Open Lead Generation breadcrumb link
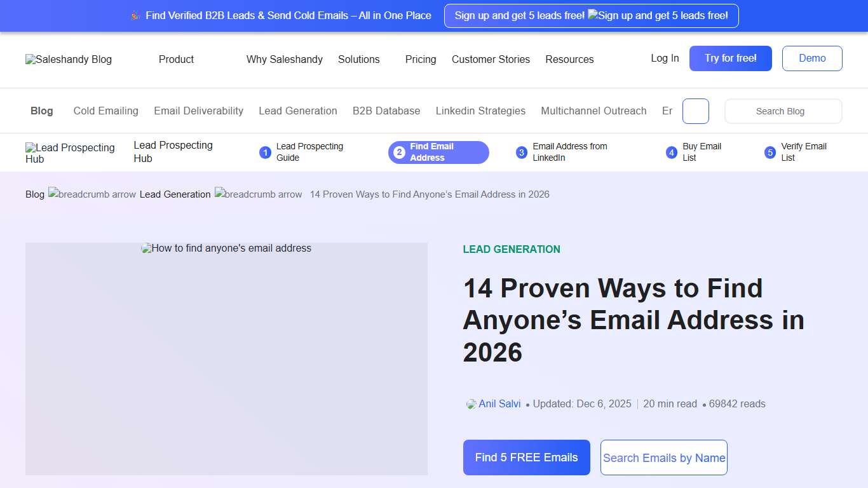 (x=175, y=194)
